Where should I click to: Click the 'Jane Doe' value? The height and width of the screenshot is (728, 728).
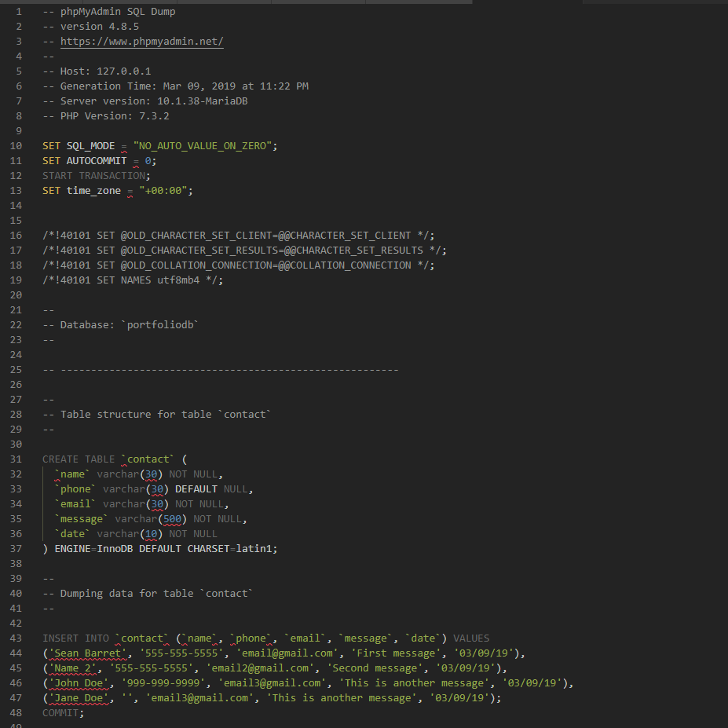[x=79, y=698]
